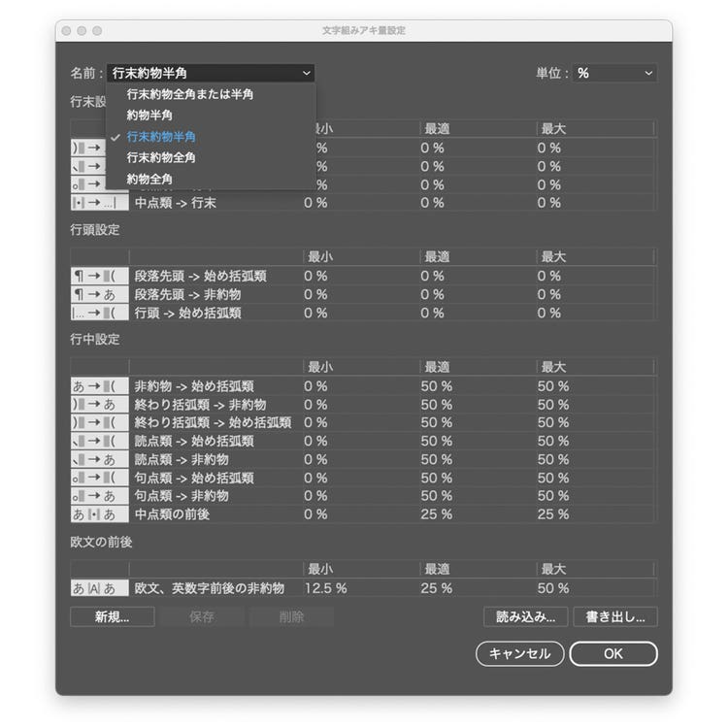Click the 新規... button

[113, 616]
